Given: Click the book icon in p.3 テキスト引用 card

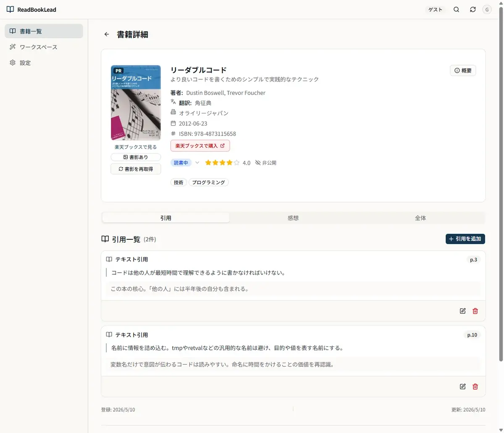Looking at the screenshot, I should pos(109,260).
